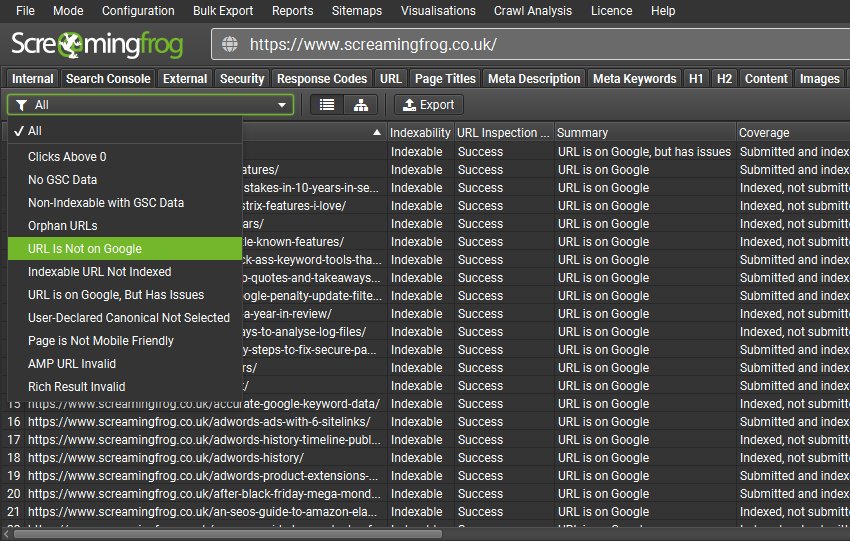Open the Configuration menu

138,11
